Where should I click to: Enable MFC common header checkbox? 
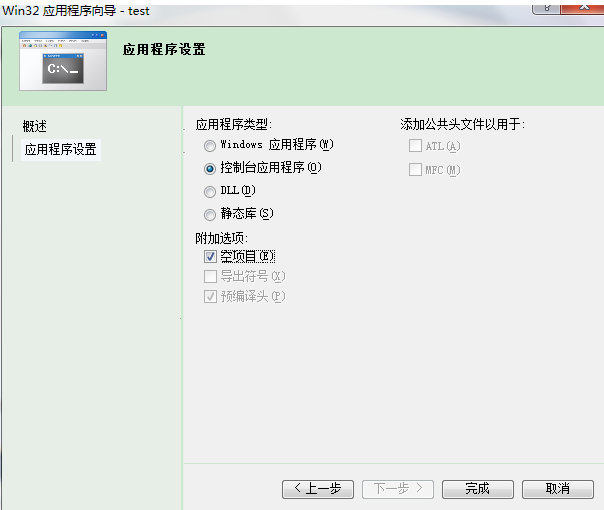point(415,169)
